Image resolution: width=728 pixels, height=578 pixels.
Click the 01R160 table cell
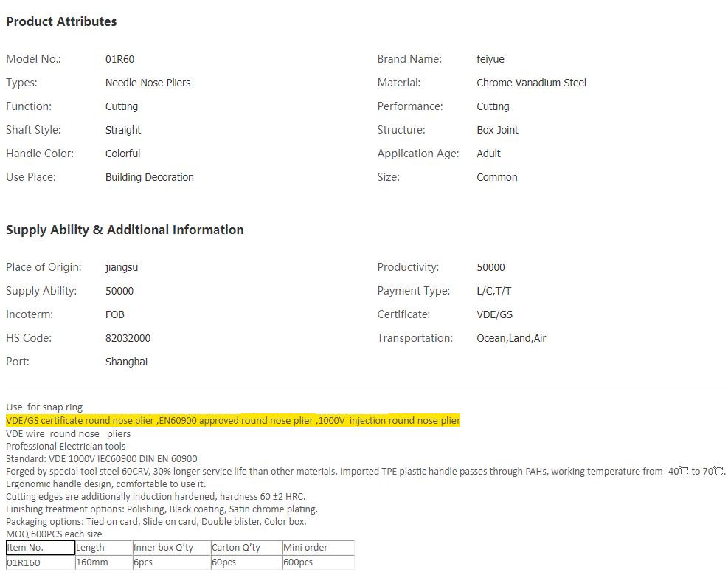(40, 562)
